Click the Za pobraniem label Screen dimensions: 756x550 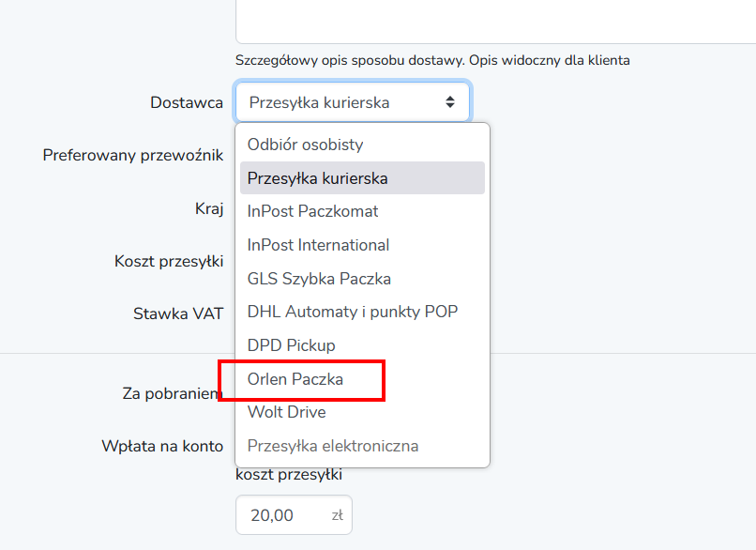(171, 393)
